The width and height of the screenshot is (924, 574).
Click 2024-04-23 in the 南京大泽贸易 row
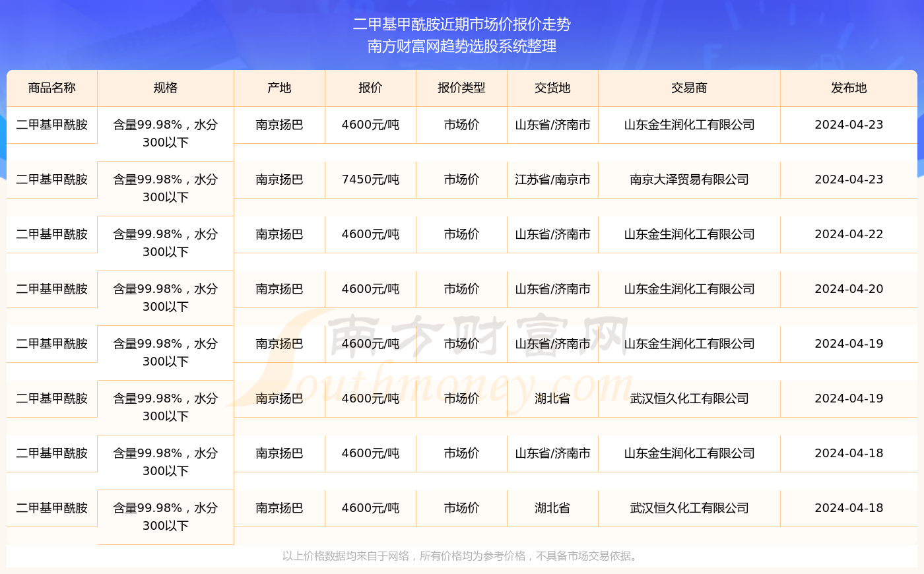[849, 179]
